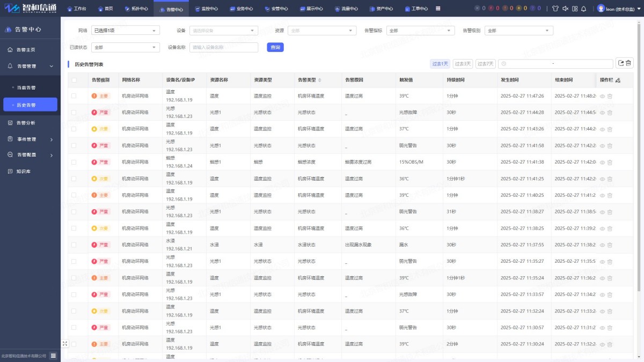Click the blue question-mark alarm counter
The height and width of the screenshot is (362, 644).
pyautogui.click(x=532, y=9)
